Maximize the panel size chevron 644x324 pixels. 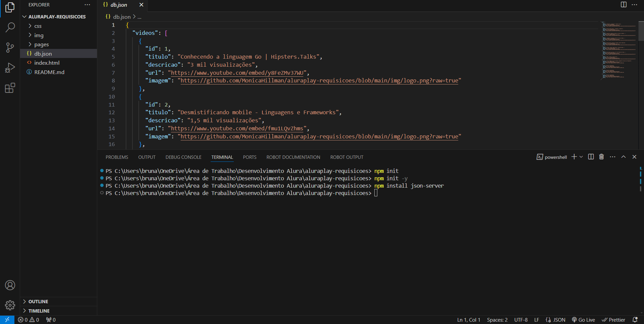click(x=624, y=157)
